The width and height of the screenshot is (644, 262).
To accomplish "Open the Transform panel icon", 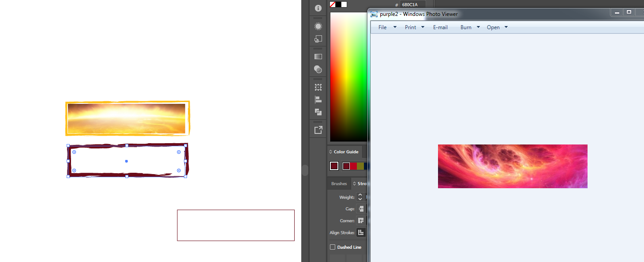I will [x=318, y=87].
